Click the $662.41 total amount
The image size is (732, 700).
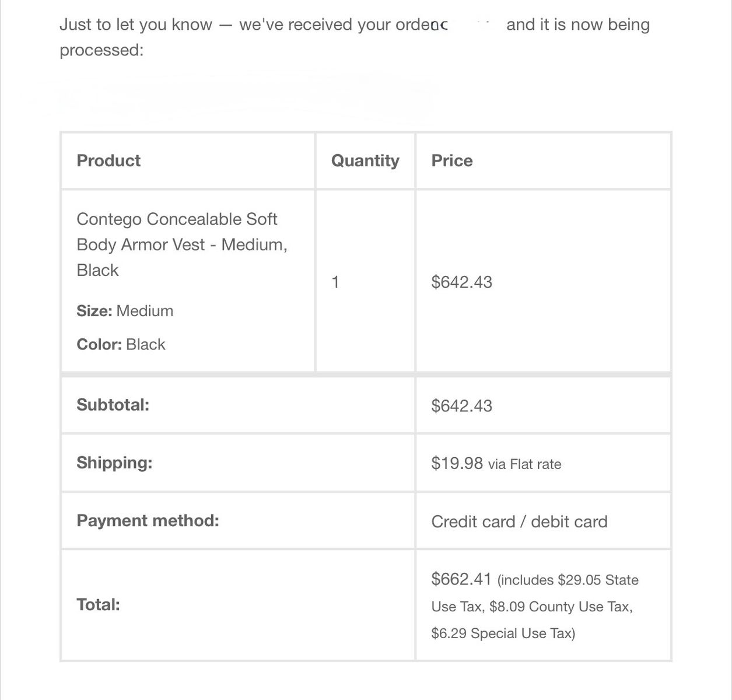point(461,579)
